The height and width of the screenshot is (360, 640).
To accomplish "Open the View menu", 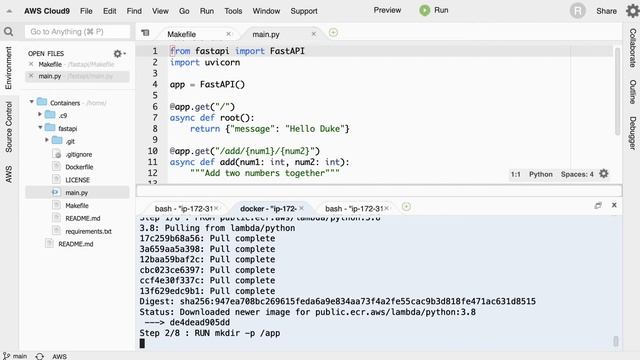I will click(x=160, y=11).
